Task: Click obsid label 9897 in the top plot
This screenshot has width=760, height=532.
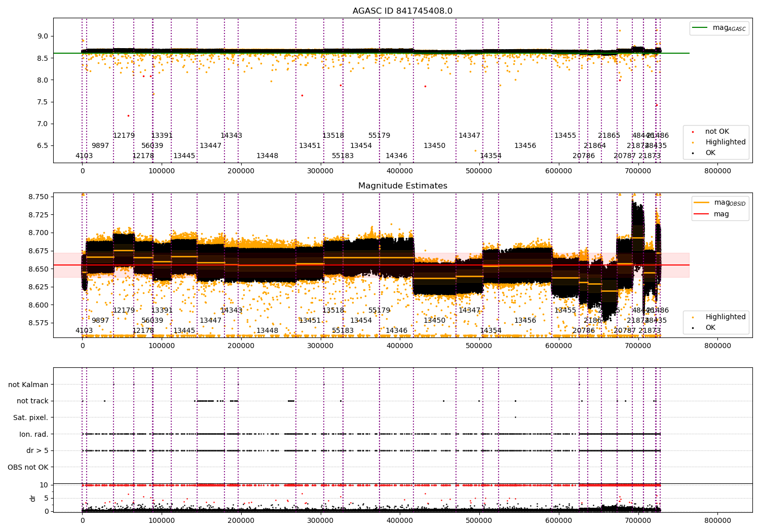Action: 100,146
